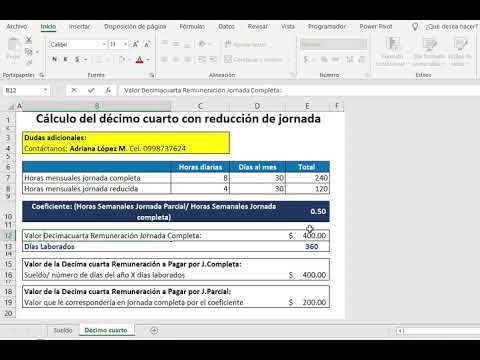Align cell text to the left

click(x=164, y=60)
